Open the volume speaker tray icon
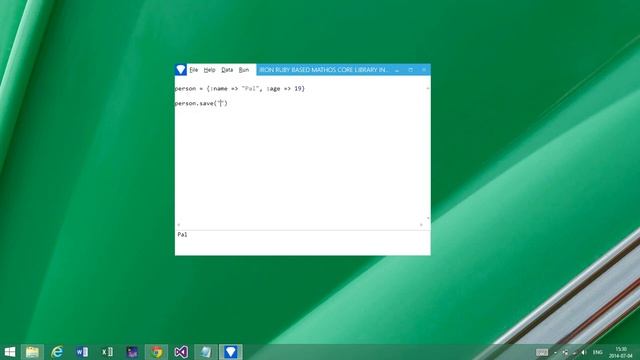This screenshot has height=360, width=640. click(x=584, y=352)
